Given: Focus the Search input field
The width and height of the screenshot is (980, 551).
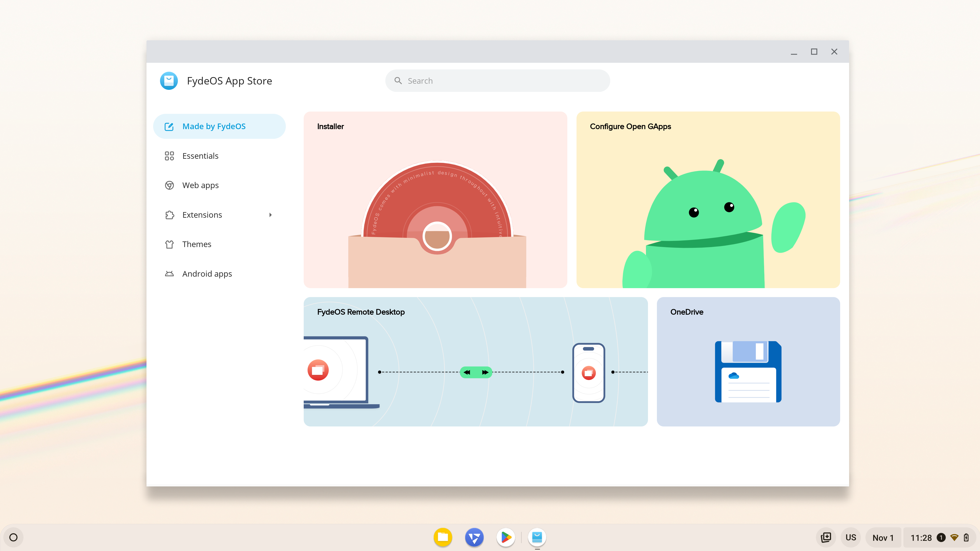Looking at the screenshot, I should 498,81.
